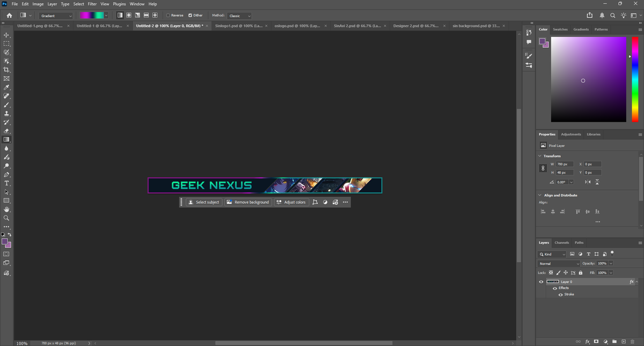Click the width W input field
Screen dimensions: 644x346
(x=565, y=164)
